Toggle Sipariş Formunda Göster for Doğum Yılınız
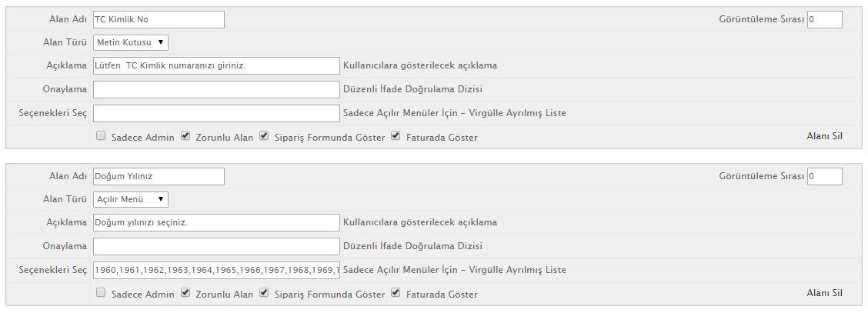The height and width of the screenshot is (313, 868). [264, 292]
